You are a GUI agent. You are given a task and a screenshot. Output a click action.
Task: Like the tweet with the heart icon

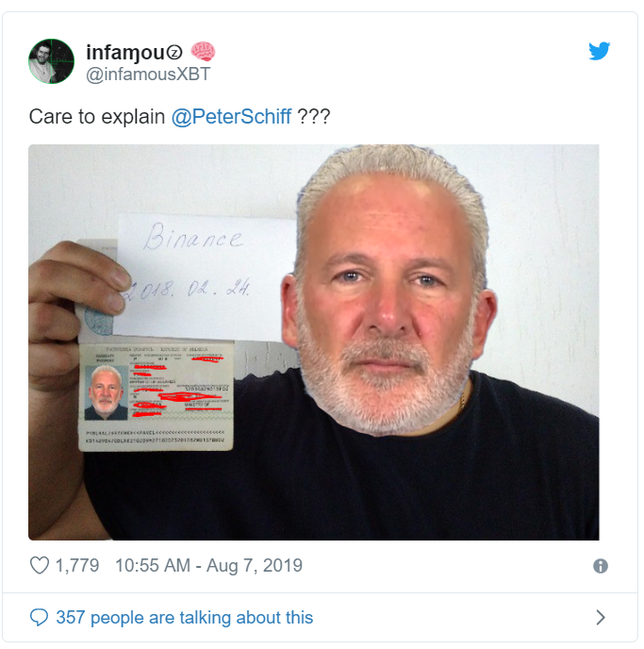40,565
